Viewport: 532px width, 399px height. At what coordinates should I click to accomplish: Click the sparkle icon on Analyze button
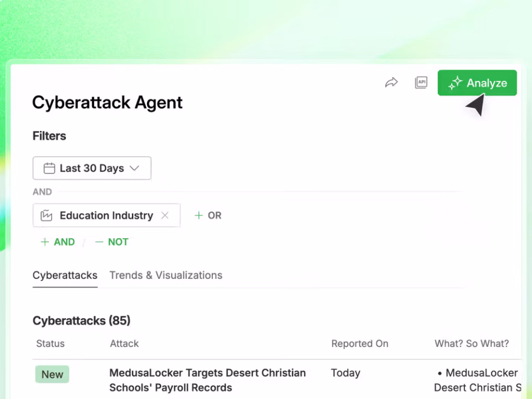click(x=455, y=83)
